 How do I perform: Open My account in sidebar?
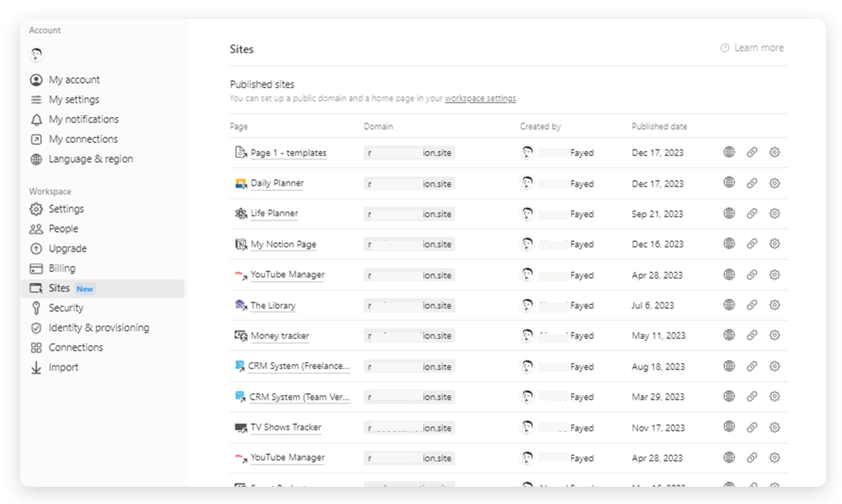[74, 80]
